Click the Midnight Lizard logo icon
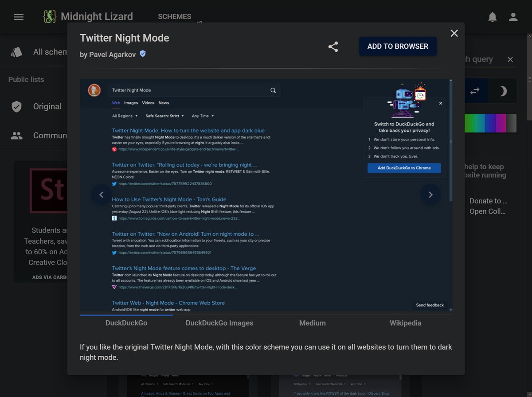The width and height of the screenshot is (532, 397). (x=50, y=17)
